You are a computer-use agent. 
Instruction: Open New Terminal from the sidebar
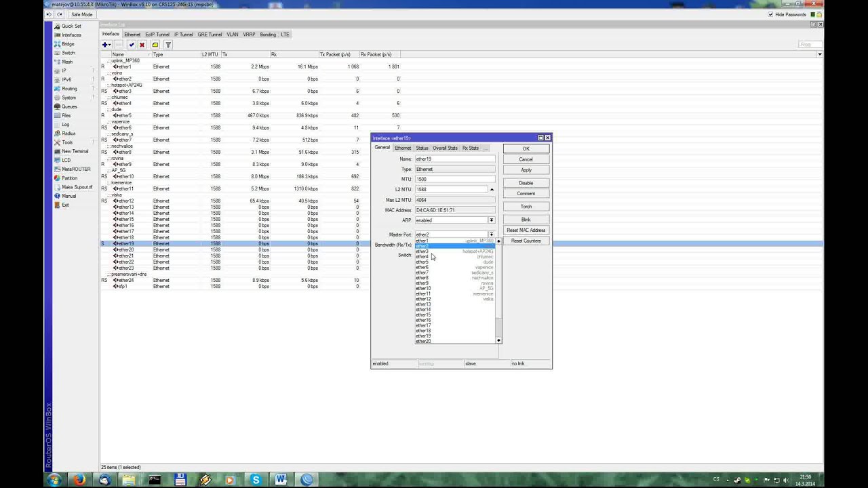point(75,151)
